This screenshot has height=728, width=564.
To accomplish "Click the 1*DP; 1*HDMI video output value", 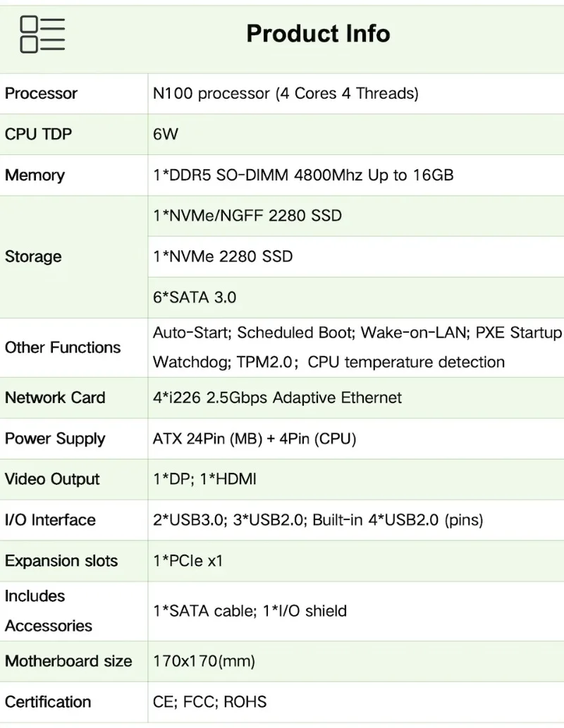I will (x=204, y=479).
